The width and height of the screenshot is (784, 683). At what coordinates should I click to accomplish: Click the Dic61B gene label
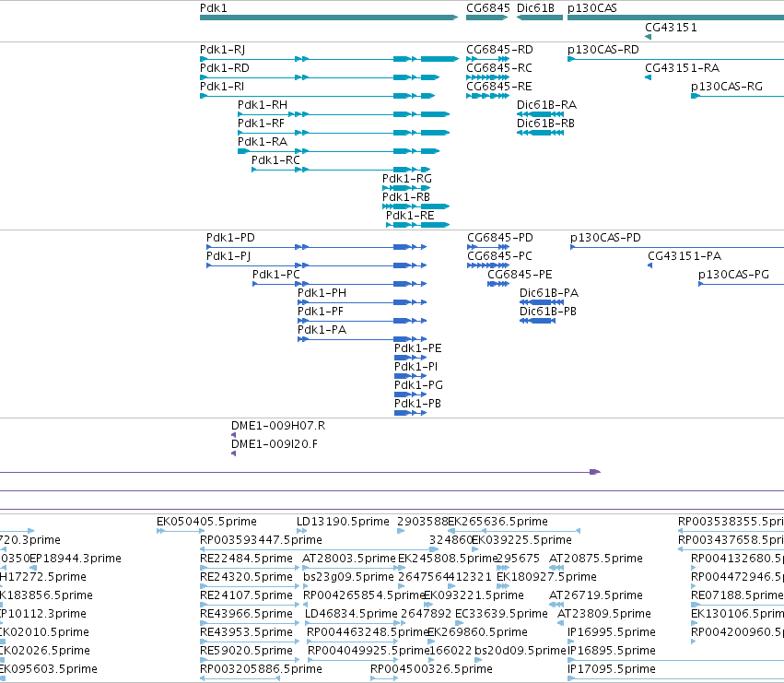coord(535,8)
